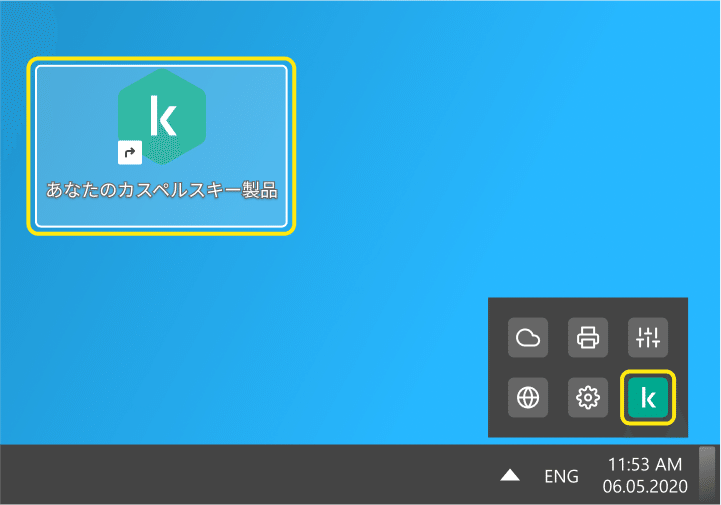Open the sliders mixer tray icon
Image resolution: width=721 pixels, height=505 pixels.
point(648,338)
